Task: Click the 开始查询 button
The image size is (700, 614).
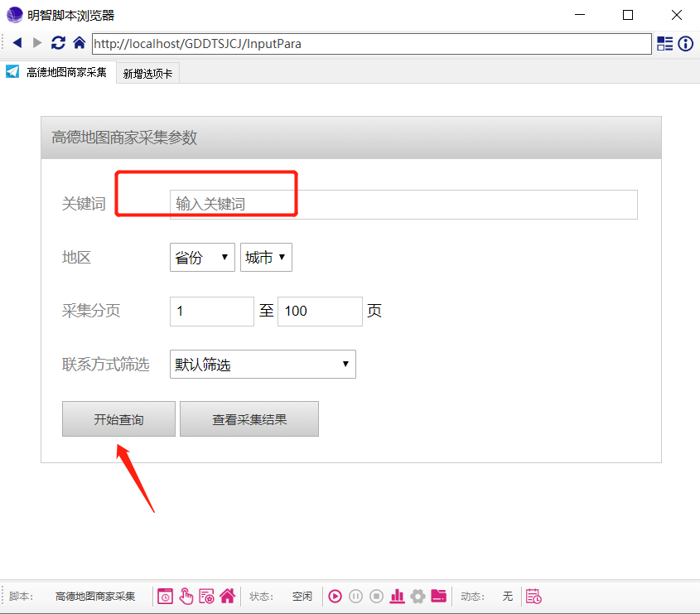Action: coord(118,418)
